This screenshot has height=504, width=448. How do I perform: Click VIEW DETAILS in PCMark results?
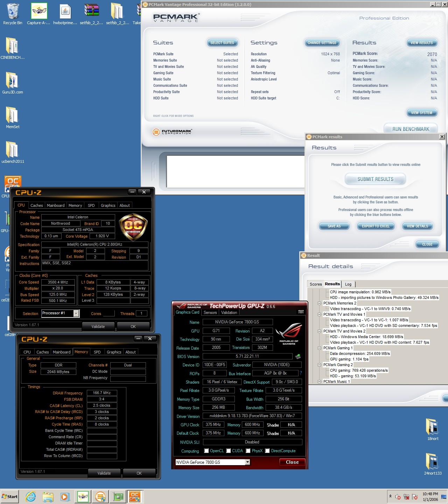click(418, 226)
